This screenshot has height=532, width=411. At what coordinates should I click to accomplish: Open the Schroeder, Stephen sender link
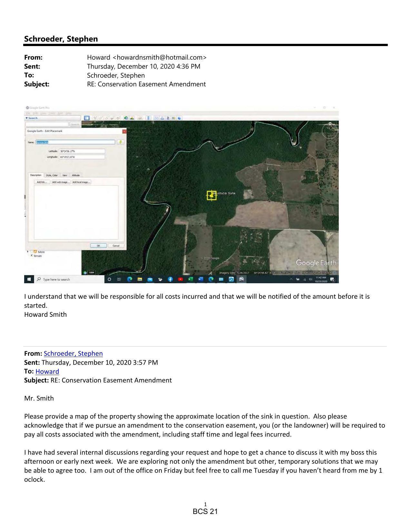point(73,353)
